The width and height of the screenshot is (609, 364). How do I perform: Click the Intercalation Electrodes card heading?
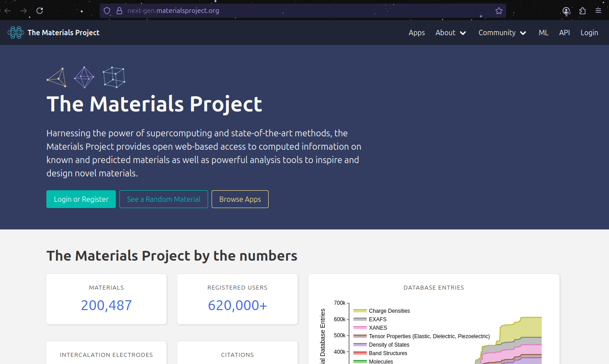(x=106, y=355)
